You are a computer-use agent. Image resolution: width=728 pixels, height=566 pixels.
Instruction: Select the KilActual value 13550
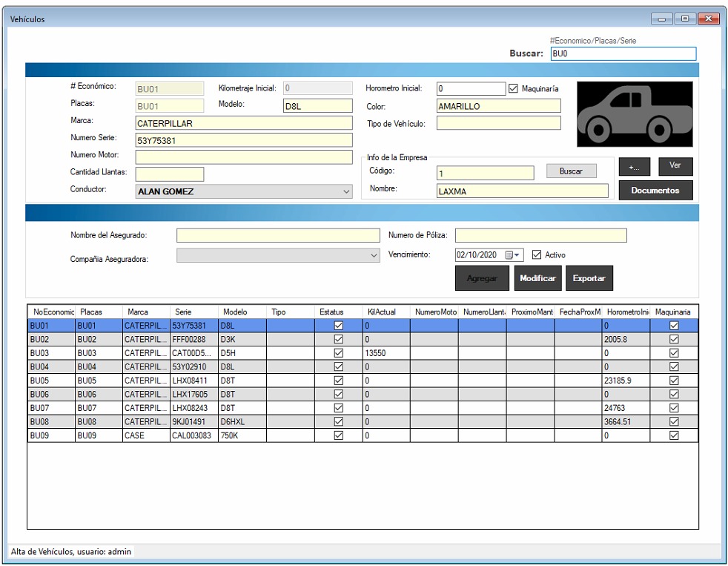[x=386, y=353]
